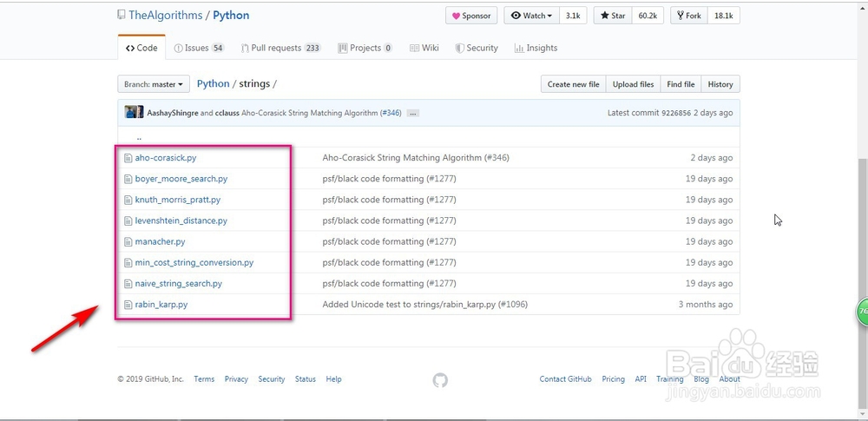Click the file icon next to naive_string_search.py

pyautogui.click(x=128, y=284)
